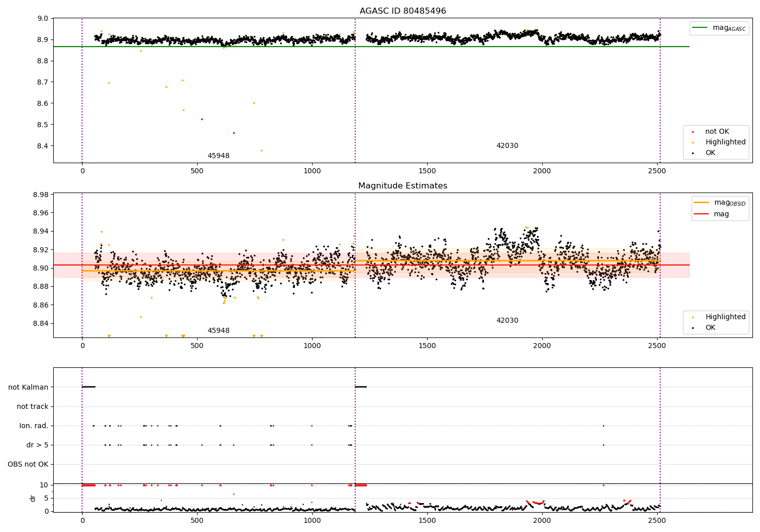
Task: Click the 'not OK' legend entry in top plot
Action: 717,132
